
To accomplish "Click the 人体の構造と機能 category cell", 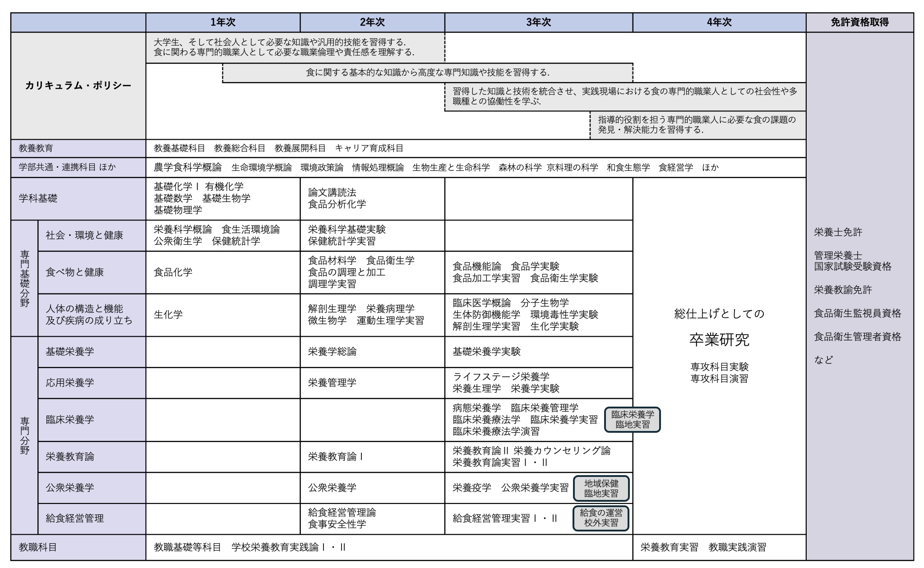I will (x=92, y=315).
